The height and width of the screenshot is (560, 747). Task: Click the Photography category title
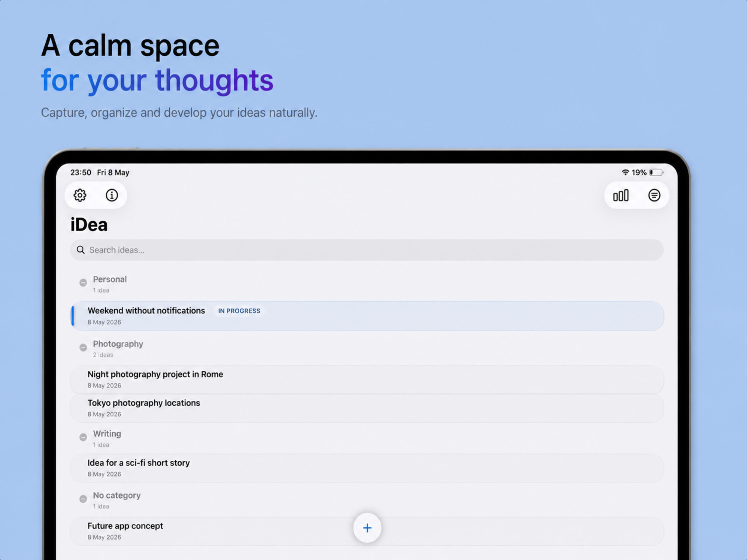(118, 344)
